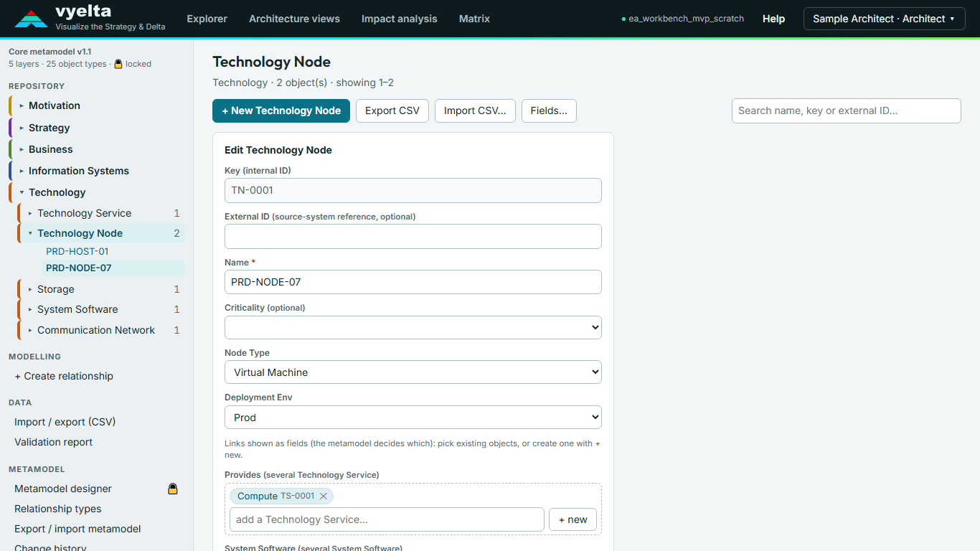The width and height of the screenshot is (980, 551).
Task: Open the Help menu
Action: 773,19
